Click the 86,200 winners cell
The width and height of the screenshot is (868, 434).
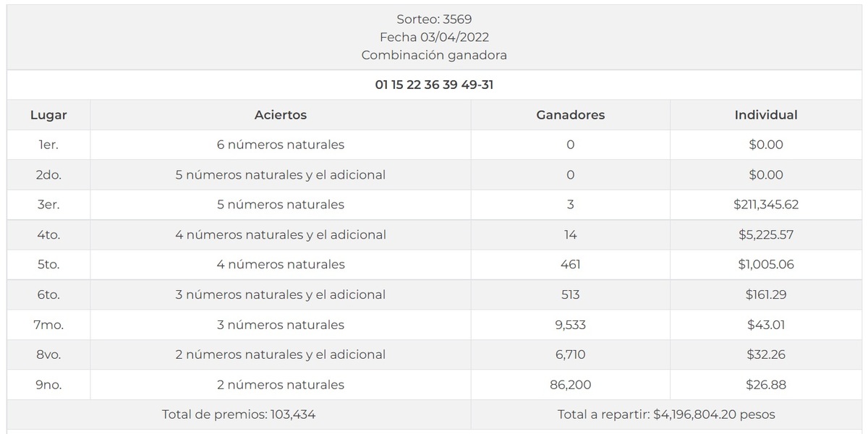[x=570, y=385]
